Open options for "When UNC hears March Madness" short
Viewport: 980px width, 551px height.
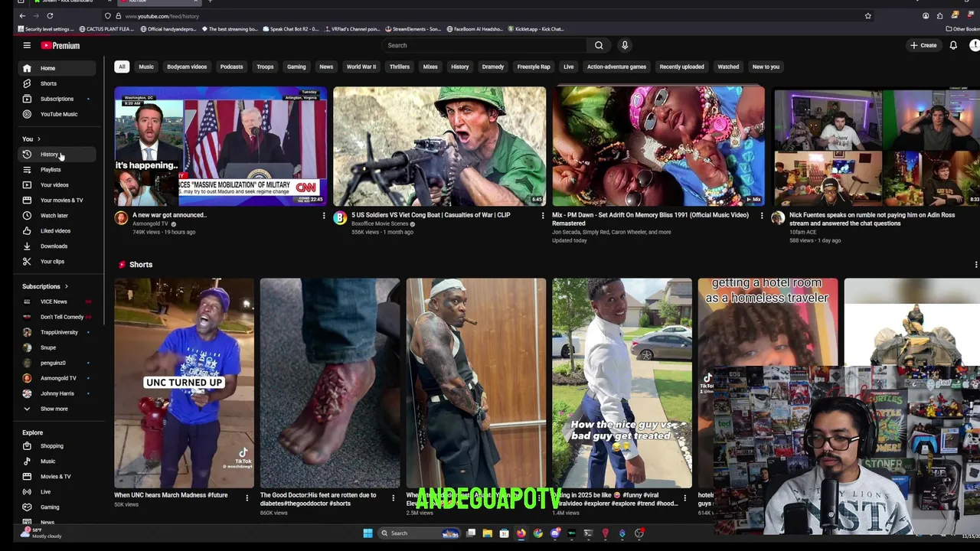[247, 498]
